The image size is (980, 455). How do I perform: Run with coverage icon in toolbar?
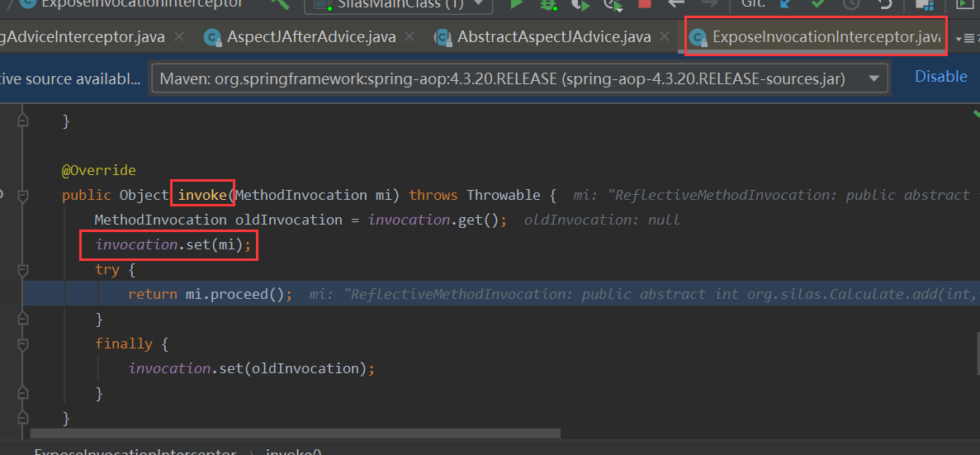point(581,4)
